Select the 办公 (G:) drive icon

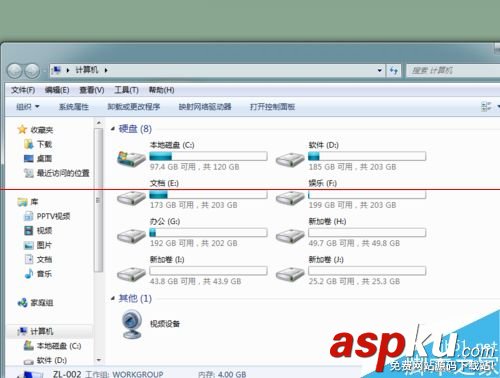131,236
